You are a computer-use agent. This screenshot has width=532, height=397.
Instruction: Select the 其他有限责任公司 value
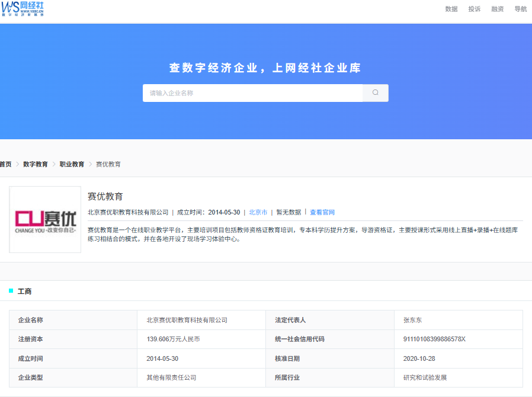pyautogui.click(x=171, y=377)
